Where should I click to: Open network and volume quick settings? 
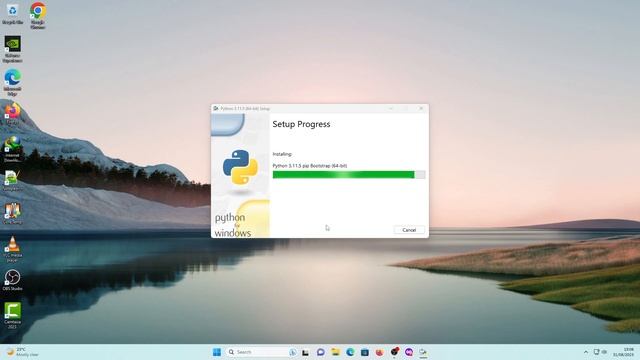pyautogui.click(x=600, y=352)
